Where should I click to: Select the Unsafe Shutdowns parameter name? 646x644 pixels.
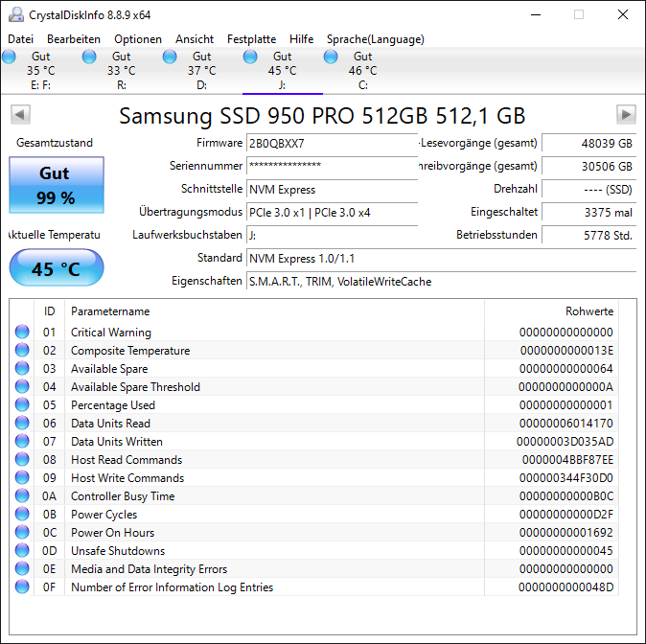point(118,550)
